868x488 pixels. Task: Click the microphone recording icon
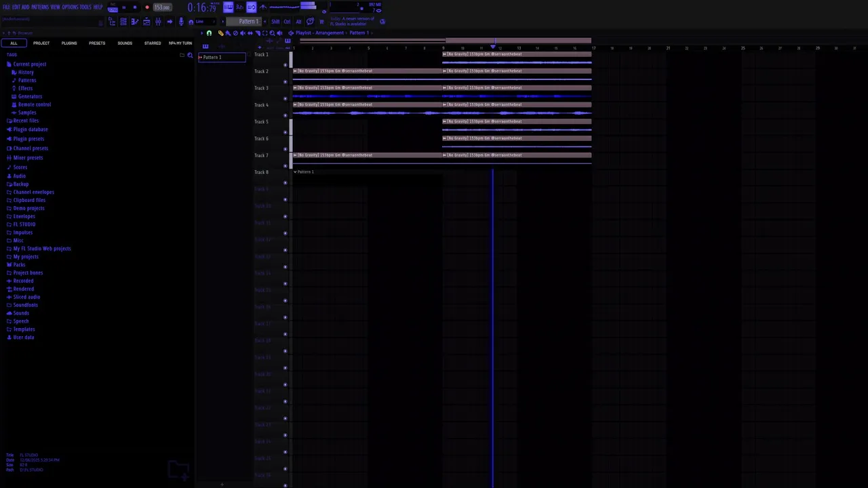(181, 22)
